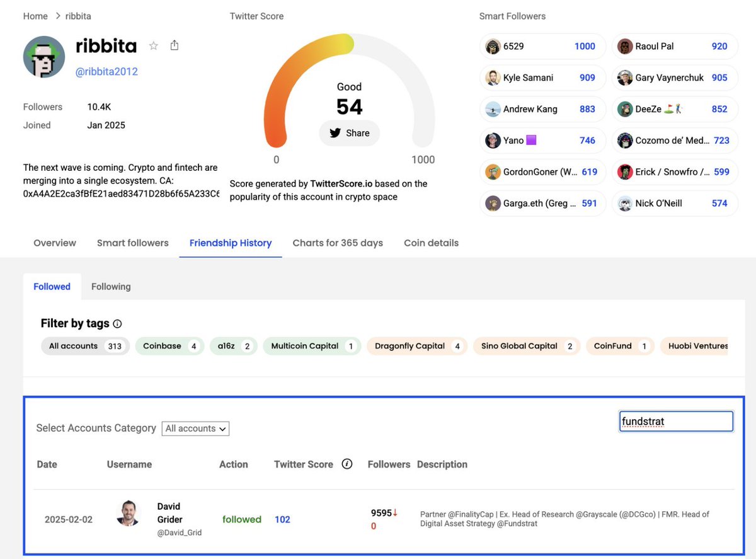756x559 pixels.
Task: Click the Home breadcrumb link
Action: [35, 16]
